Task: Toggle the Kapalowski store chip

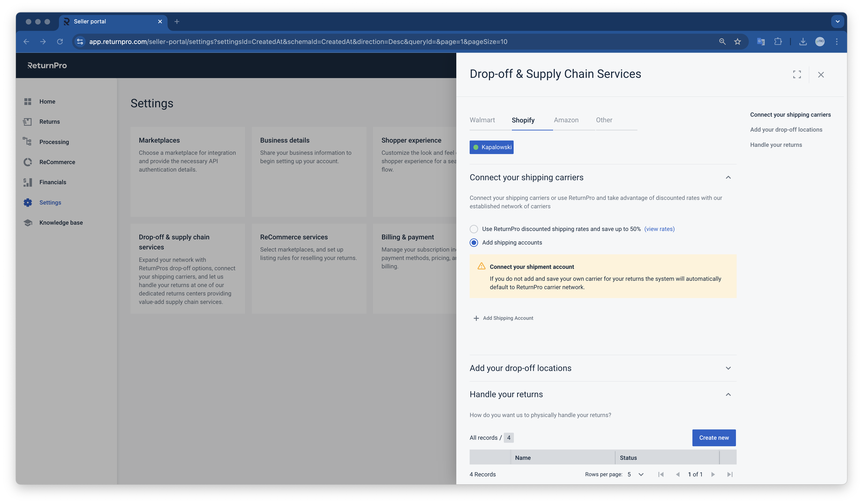Action: pyautogui.click(x=491, y=147)
